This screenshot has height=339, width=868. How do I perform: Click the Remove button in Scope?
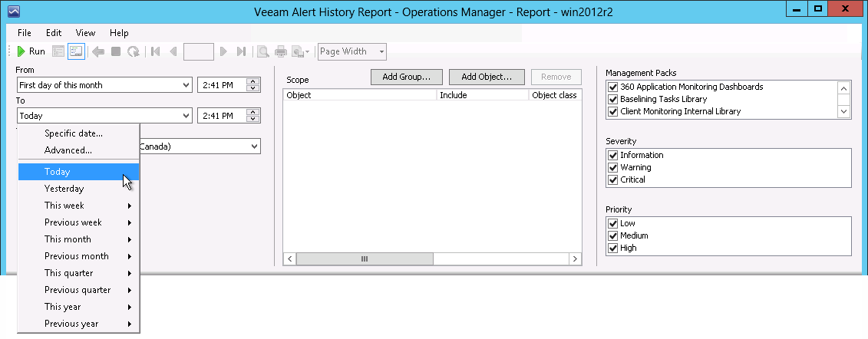click(x=556, y=77)
